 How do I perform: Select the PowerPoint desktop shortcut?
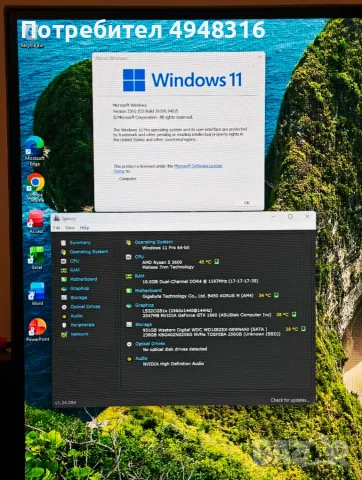tap(38, 329)
